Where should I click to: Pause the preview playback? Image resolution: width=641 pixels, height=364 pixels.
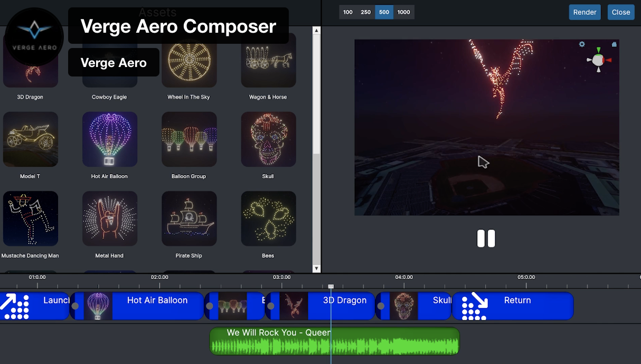(486, 238)
